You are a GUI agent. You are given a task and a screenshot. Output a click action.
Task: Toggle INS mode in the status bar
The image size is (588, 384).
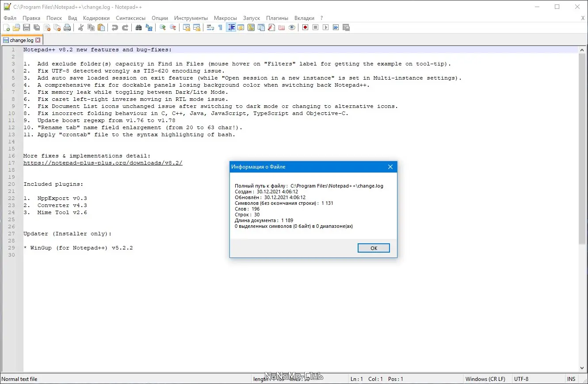coord(571,379)
